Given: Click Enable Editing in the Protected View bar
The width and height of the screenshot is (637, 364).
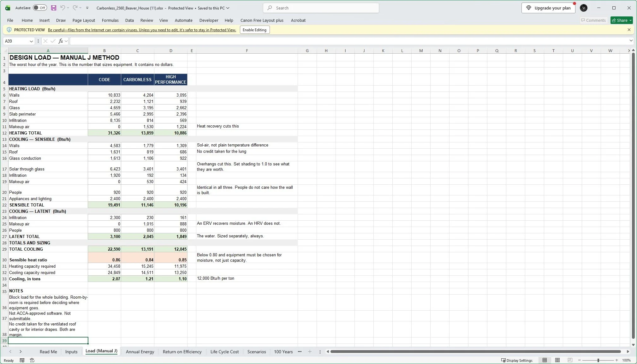Looking at the screenshot, I should (255, 30).
